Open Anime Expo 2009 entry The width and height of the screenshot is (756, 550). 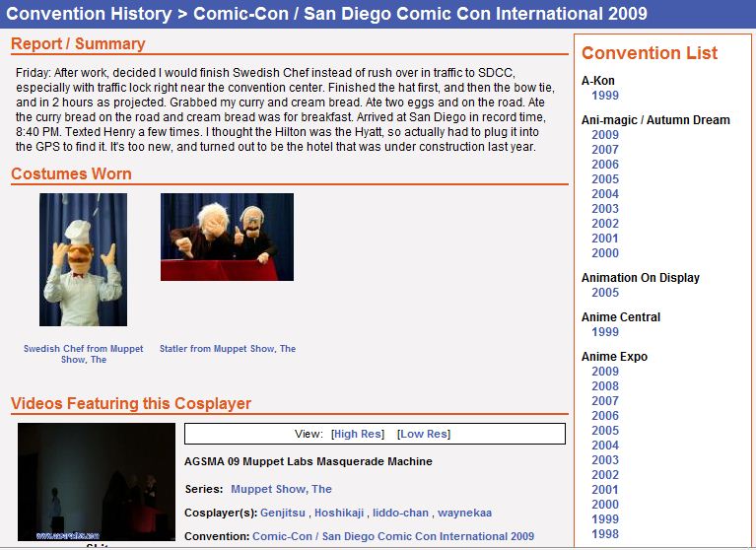tap(605, 372)
